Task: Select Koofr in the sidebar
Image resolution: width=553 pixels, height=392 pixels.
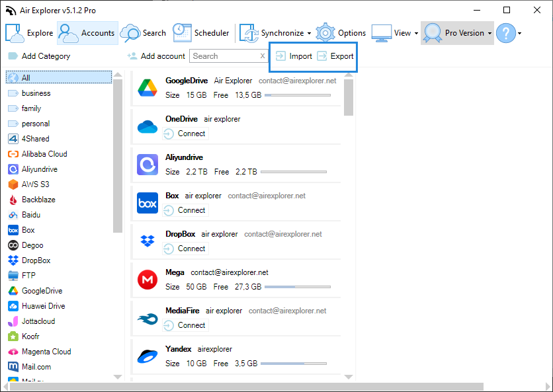Action: [24, 336]
